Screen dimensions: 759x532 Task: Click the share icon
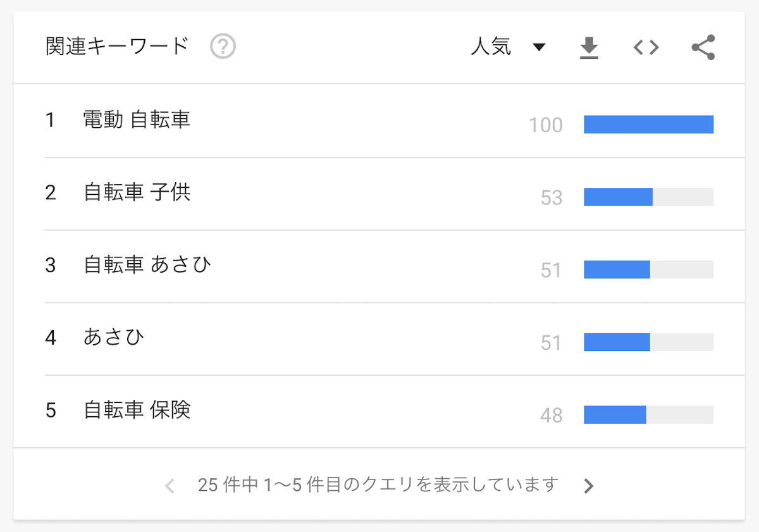703,47
